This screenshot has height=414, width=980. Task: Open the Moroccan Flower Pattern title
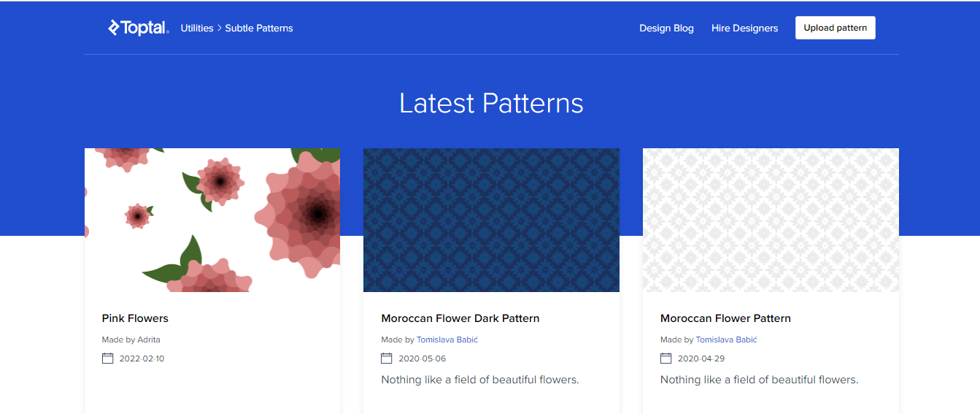click(x=725, y=318)
